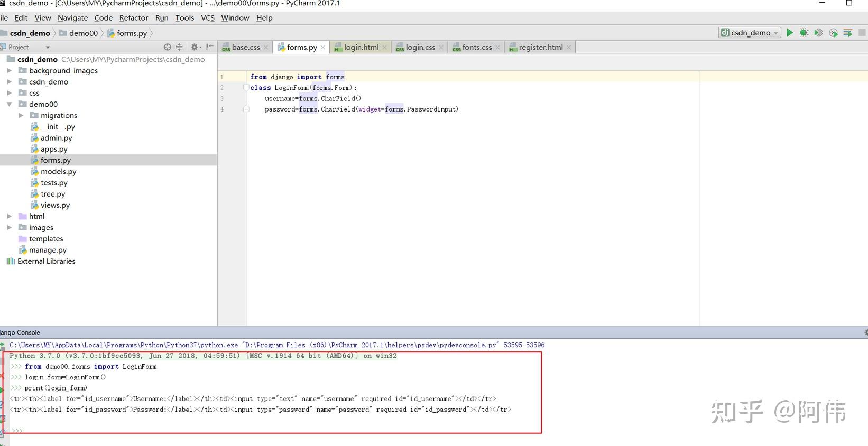Click line number 3 in the editor gutter
Viewport: 868px width, 446px height.
coord(222,98)
